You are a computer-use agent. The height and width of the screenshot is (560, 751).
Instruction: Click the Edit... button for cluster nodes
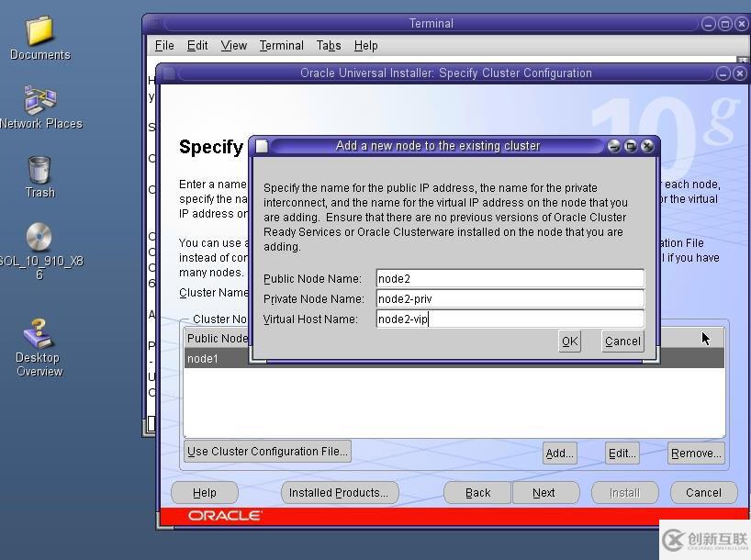pyautogui.click(x=622, y=454)
